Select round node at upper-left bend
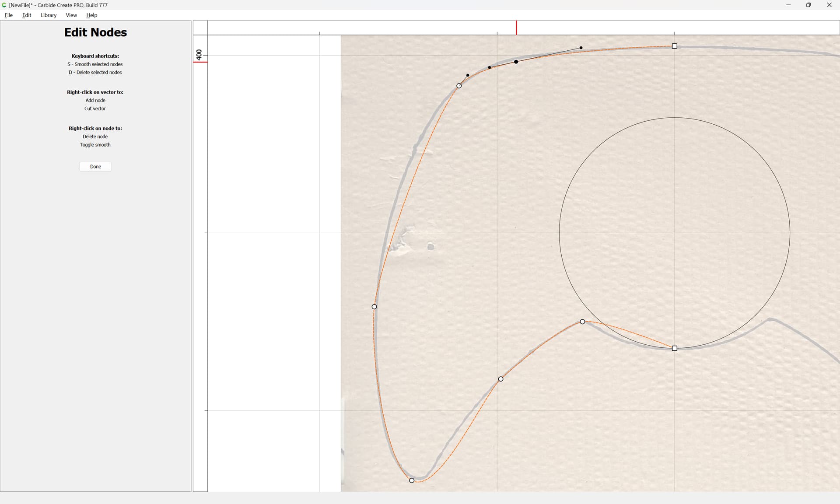Viewport: 840px width, 504px height. (459, 86)
